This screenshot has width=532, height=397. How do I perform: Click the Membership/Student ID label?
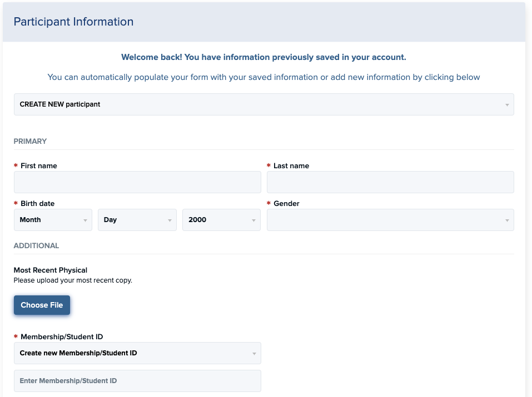click(62, 336)
